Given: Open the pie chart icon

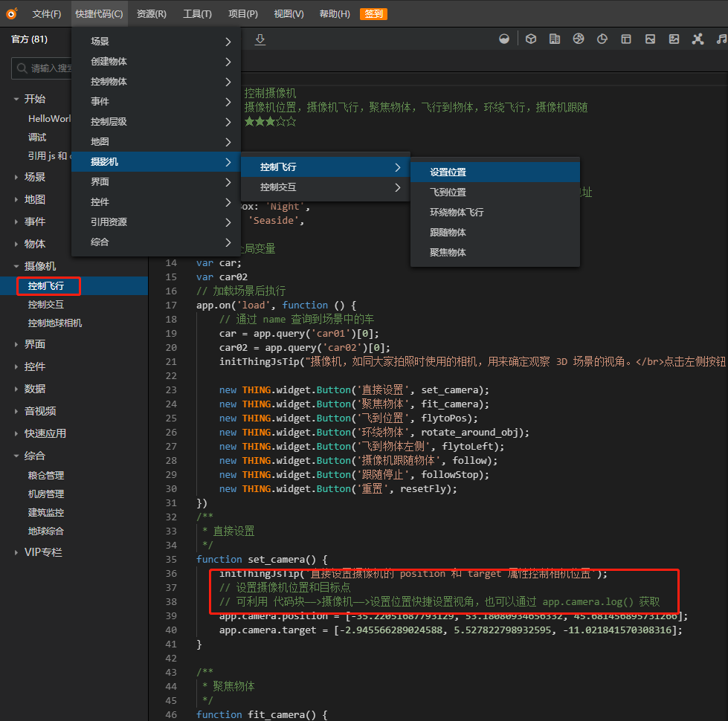Looking at the screenshot, I should (602, 39).
